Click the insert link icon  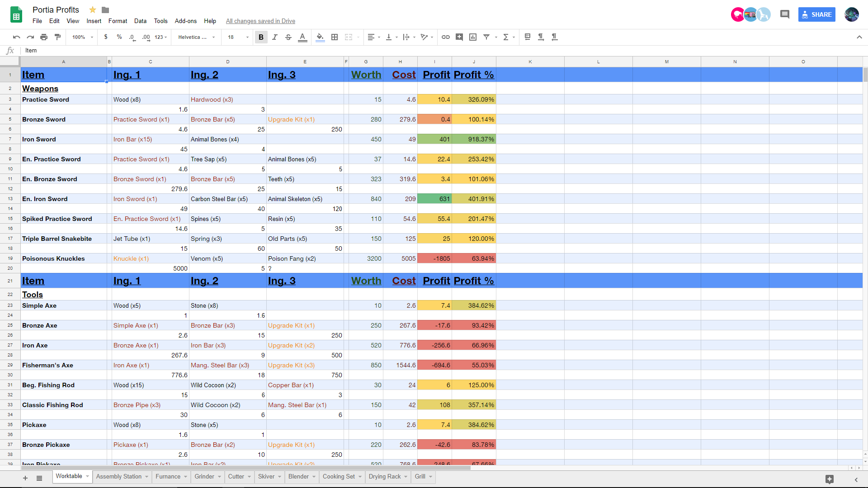(445, 37)
